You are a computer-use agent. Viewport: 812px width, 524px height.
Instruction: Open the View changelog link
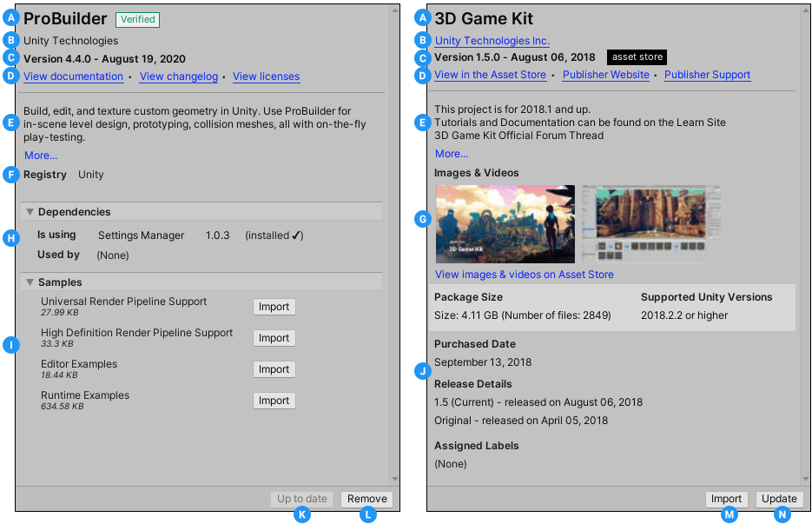point(178,76)
